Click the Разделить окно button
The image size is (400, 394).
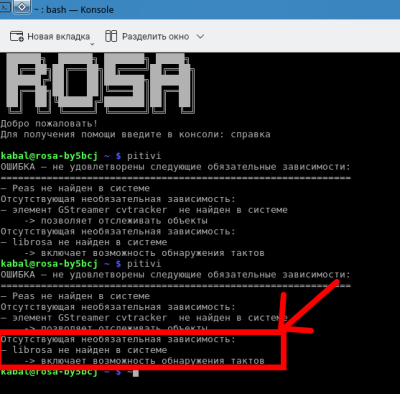click(147, 36)
